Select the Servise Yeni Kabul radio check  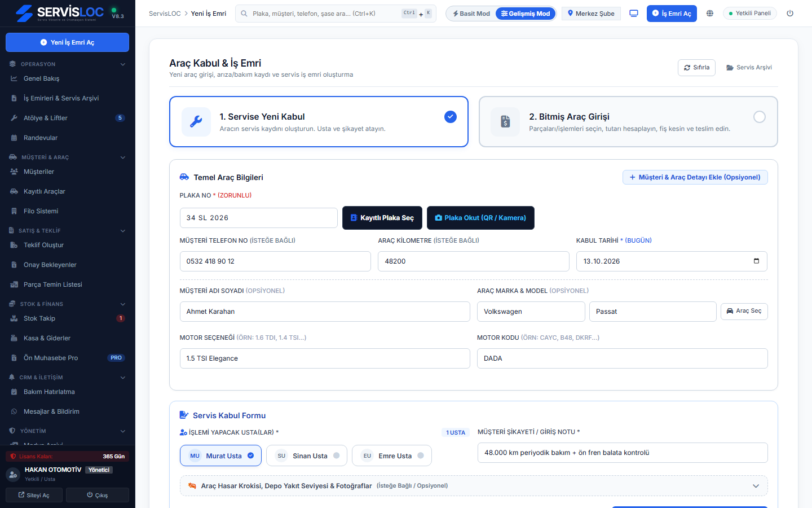click(x=451, y=117)
